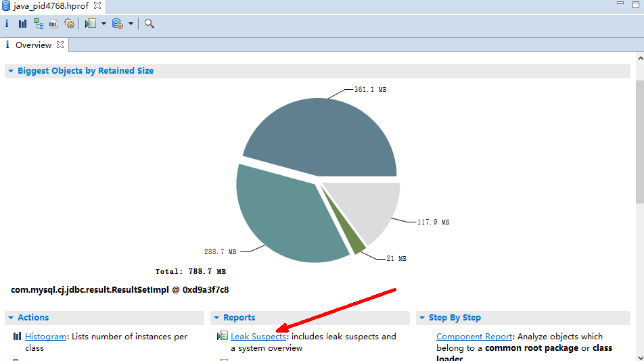Viewport: 644px width, 361px height.
Task: Close the Overview tab
Action: tap(60, 45)
